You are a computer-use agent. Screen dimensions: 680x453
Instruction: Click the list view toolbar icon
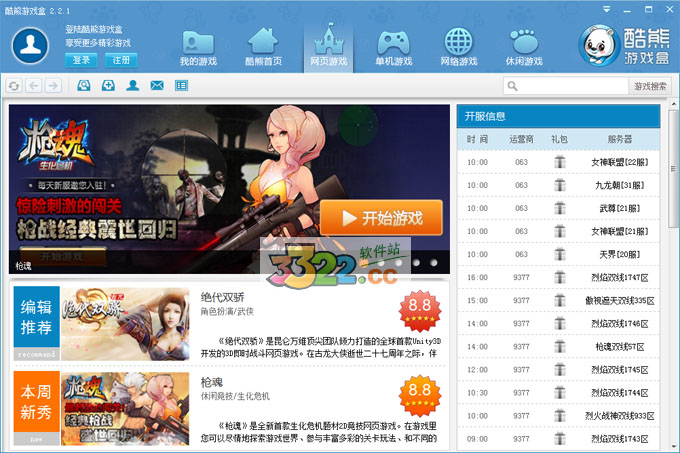pos(181,85)
